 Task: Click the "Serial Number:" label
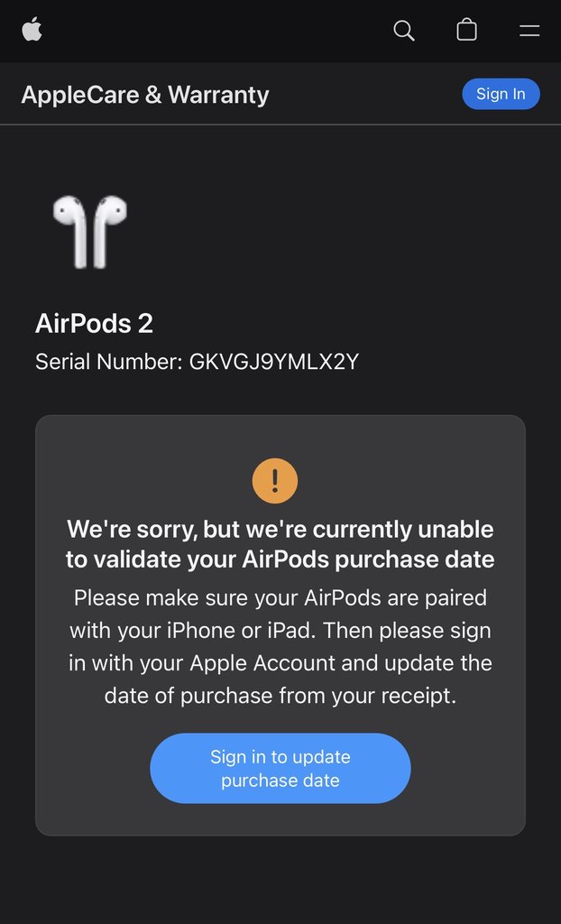coord(108,363)
